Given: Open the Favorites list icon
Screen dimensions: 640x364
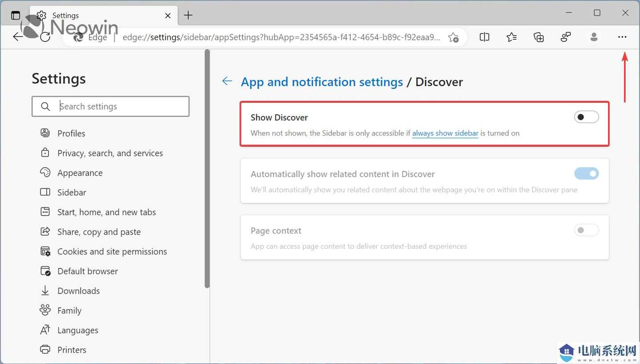Looking at the screenshot, I should pyautogui.click(x=512, y=37).
